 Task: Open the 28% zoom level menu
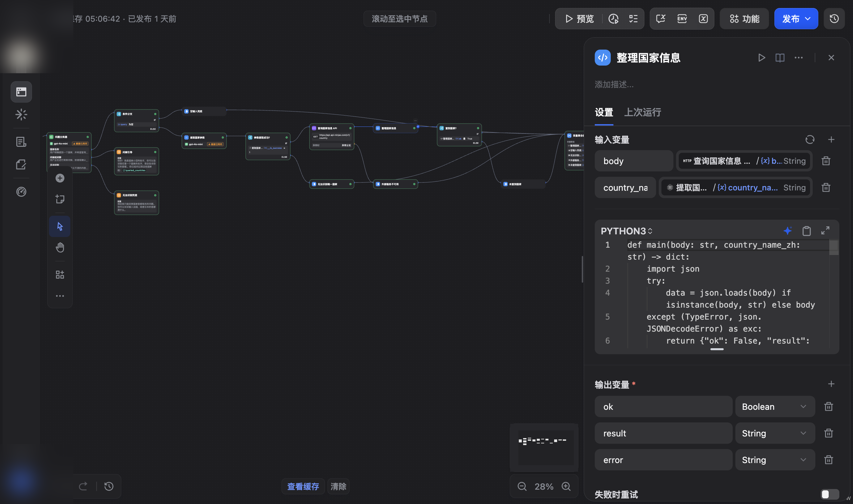pos(544,486)
